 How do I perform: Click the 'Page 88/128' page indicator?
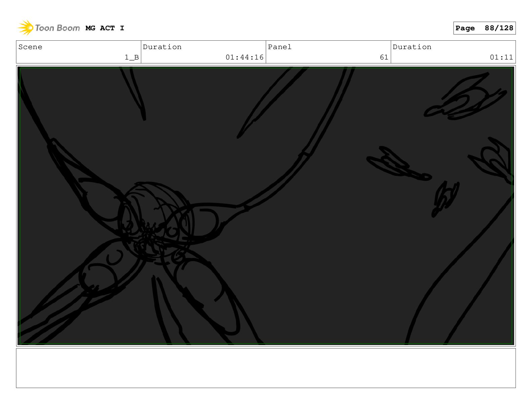coord(484,28)
